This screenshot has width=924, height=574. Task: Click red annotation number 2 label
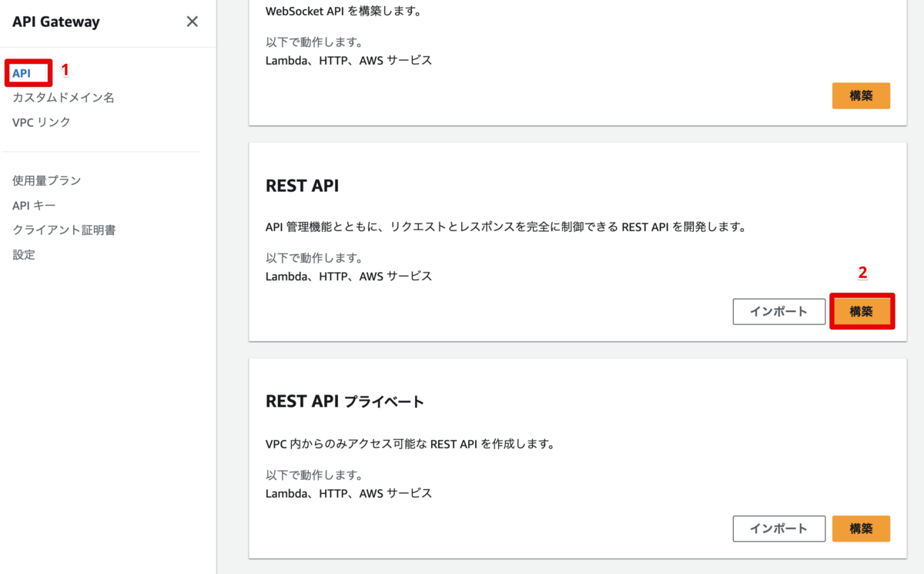[862, 273]
